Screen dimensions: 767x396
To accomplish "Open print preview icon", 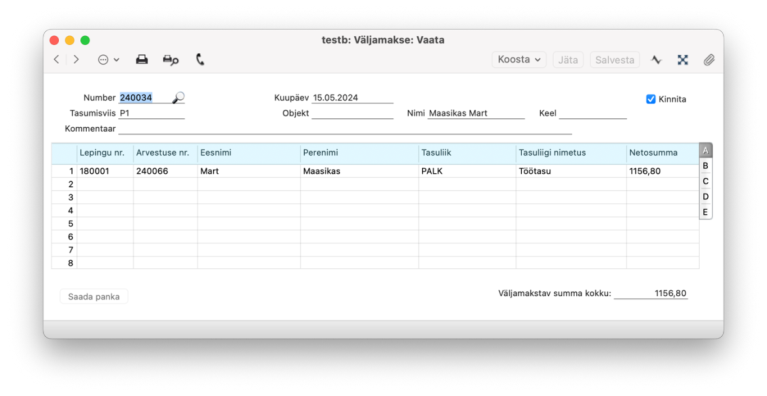I will pyautogui.click(x=170, y=60).
